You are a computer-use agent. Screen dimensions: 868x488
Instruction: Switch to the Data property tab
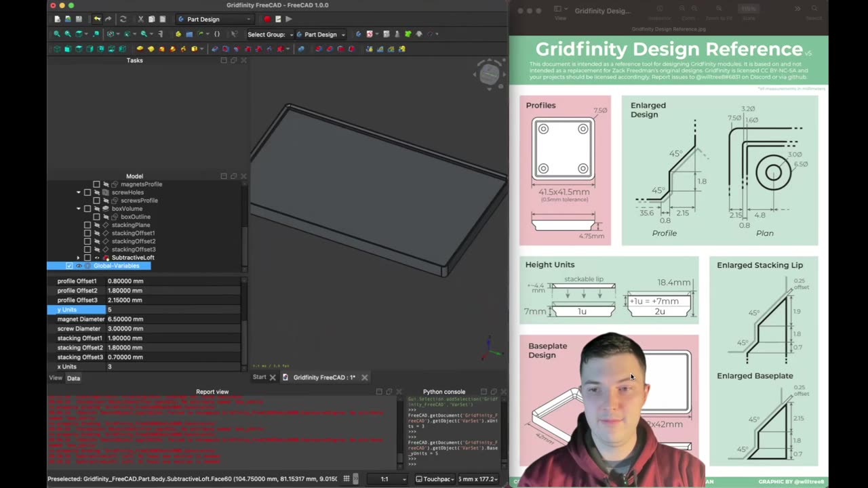coord(73,378)
